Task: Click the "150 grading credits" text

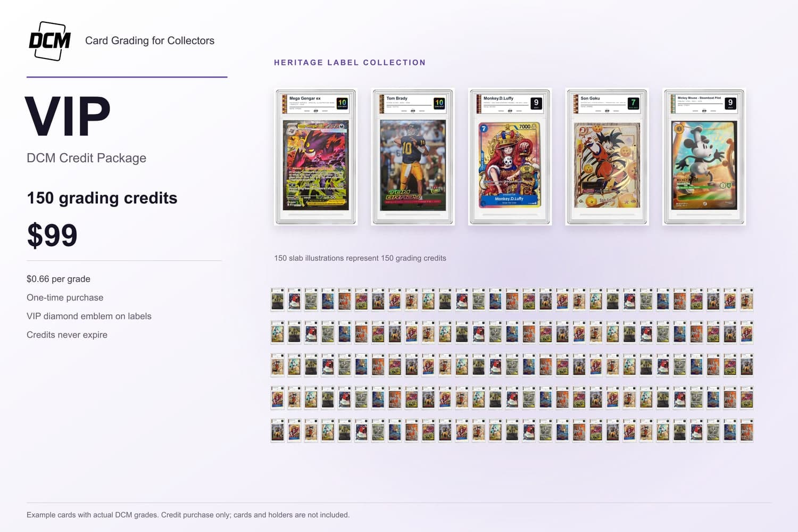Action: click(102, 198)
